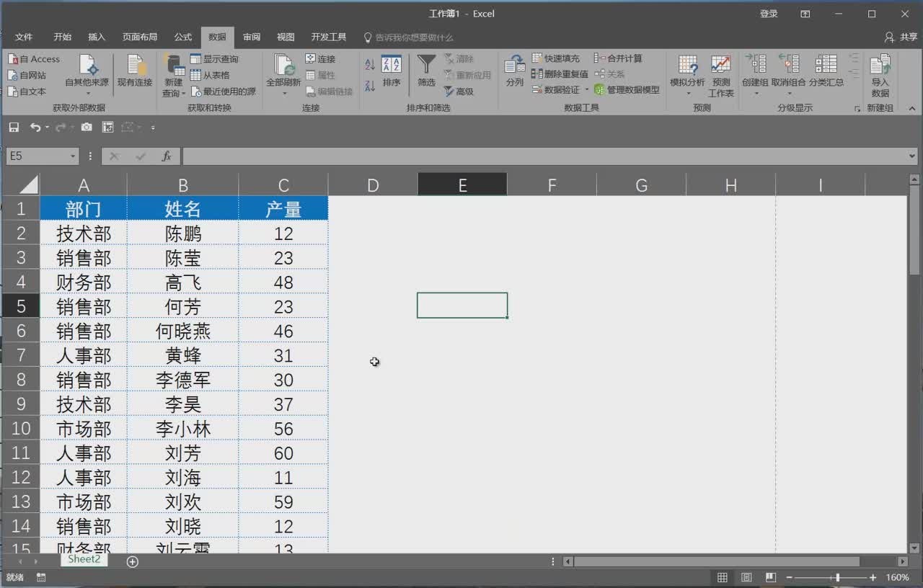Select column C header
Viewport: 923px width, 588px height.
coord(283,185)
